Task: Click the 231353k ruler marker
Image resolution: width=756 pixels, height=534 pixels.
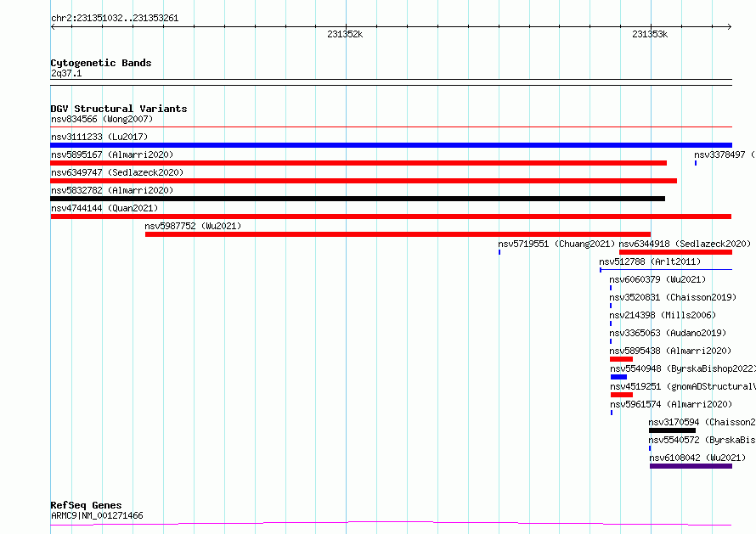Action: (650, 34)
